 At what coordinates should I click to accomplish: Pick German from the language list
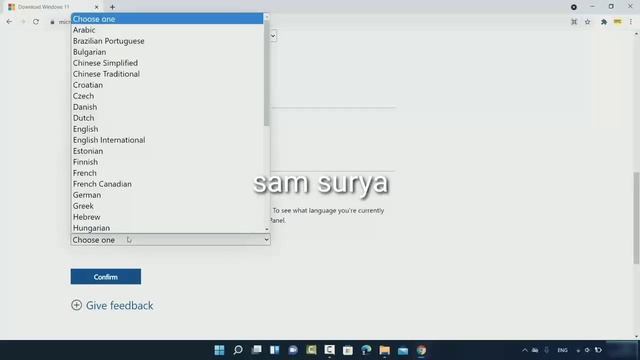pos(167,195)
